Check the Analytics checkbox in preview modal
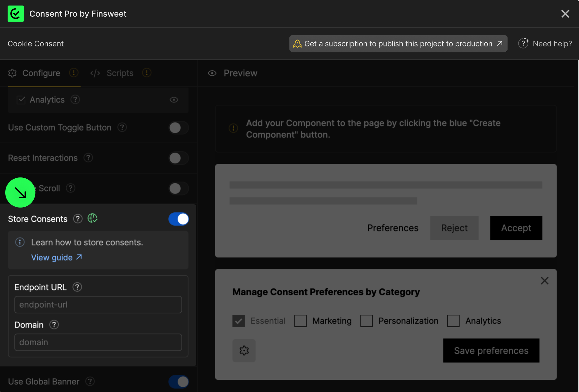Viewport: 579px width, 392px height. tap(453, 321)
